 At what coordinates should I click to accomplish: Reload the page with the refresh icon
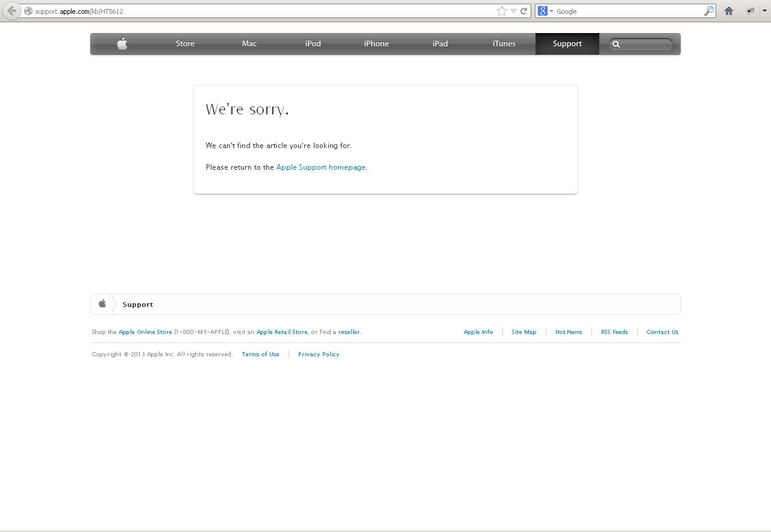pos(524,11)
